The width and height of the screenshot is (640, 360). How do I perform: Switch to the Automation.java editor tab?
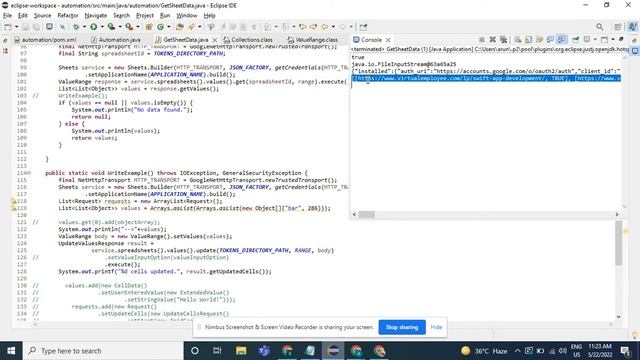[116, 40]
